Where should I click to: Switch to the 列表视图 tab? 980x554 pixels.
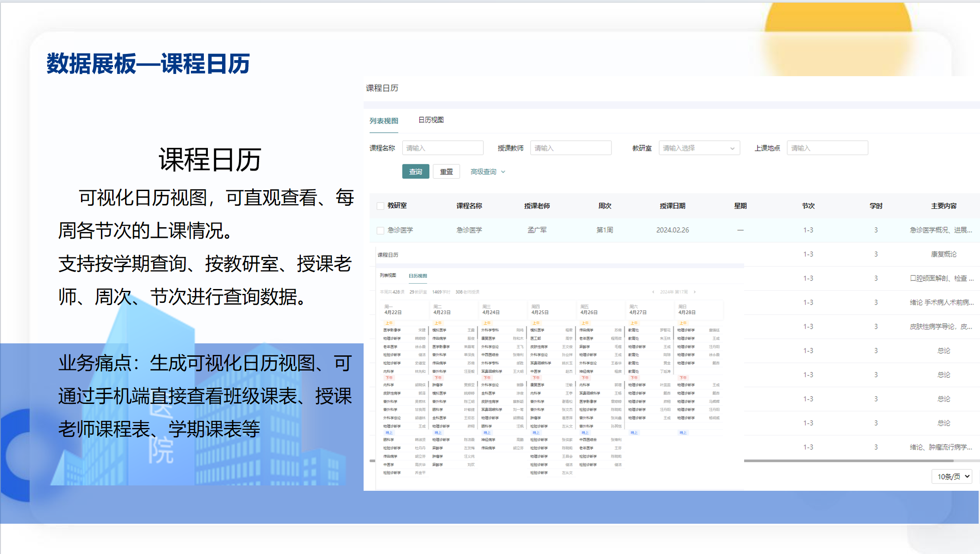pyautogui.click(x=384, y=121)
